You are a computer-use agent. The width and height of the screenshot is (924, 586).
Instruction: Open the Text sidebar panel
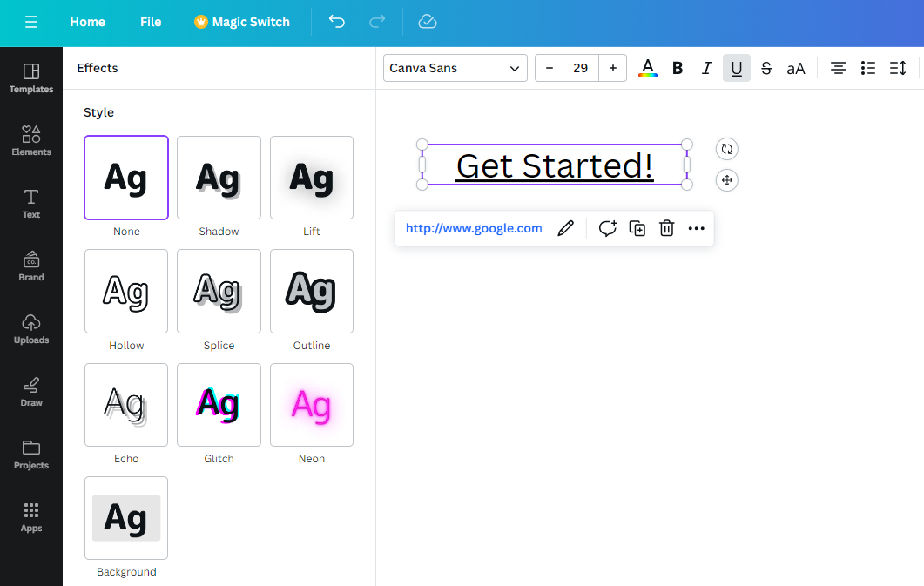pos(31,204)
